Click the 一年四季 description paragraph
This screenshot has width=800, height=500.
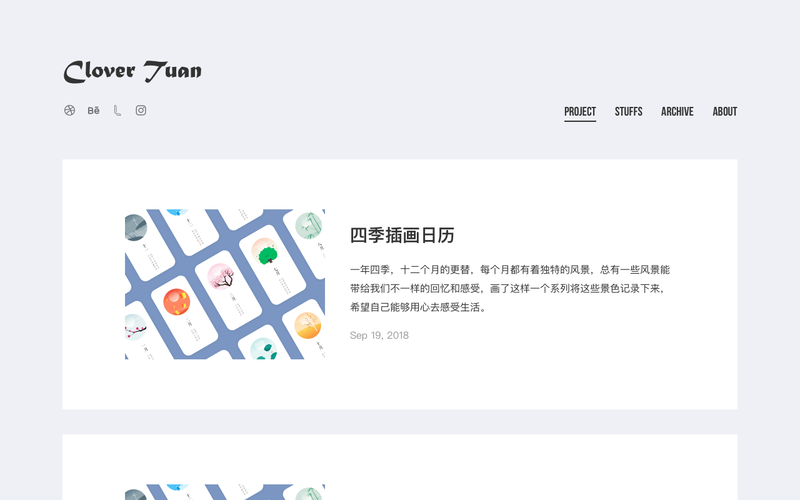[x=510, y=288]
